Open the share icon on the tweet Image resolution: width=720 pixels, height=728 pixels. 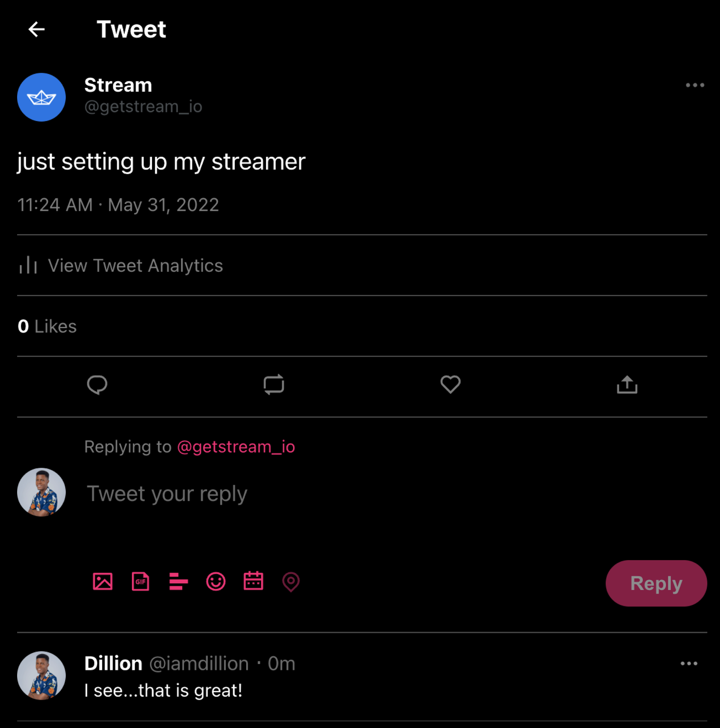(627, 385)
